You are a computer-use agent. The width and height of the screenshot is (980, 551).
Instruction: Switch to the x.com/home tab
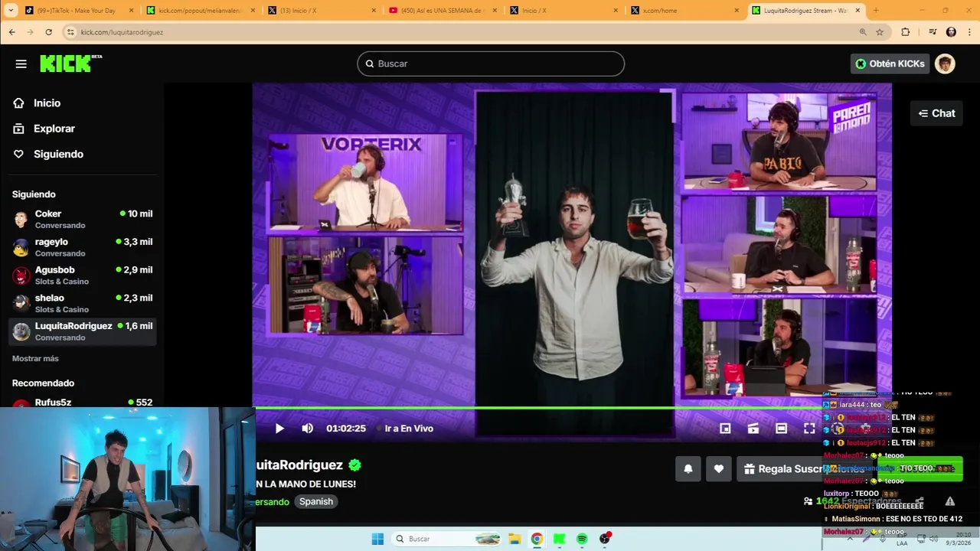click(683, 10)
